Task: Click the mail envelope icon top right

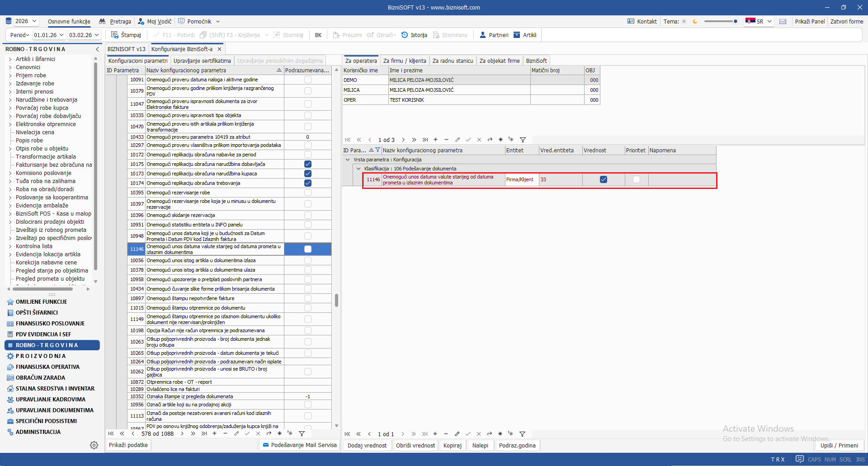Action: point(783,21)
